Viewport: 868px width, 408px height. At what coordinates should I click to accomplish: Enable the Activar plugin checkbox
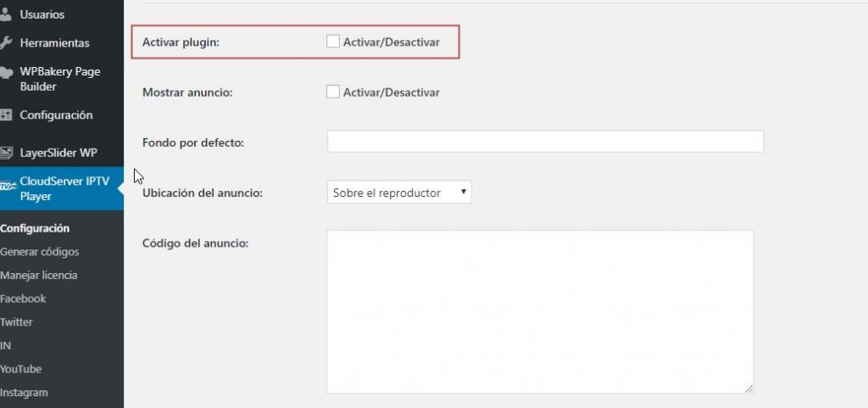pyautogui.click(x=332, y=42)
